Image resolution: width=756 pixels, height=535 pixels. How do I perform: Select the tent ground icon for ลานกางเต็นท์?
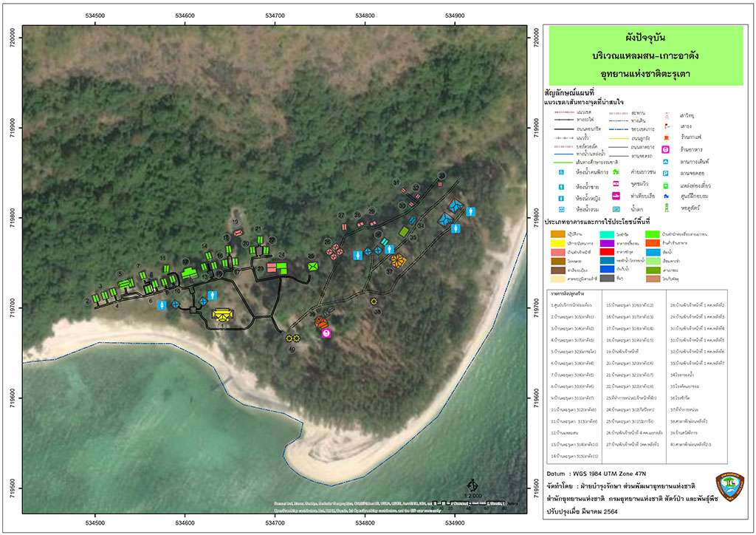[666, 162]
